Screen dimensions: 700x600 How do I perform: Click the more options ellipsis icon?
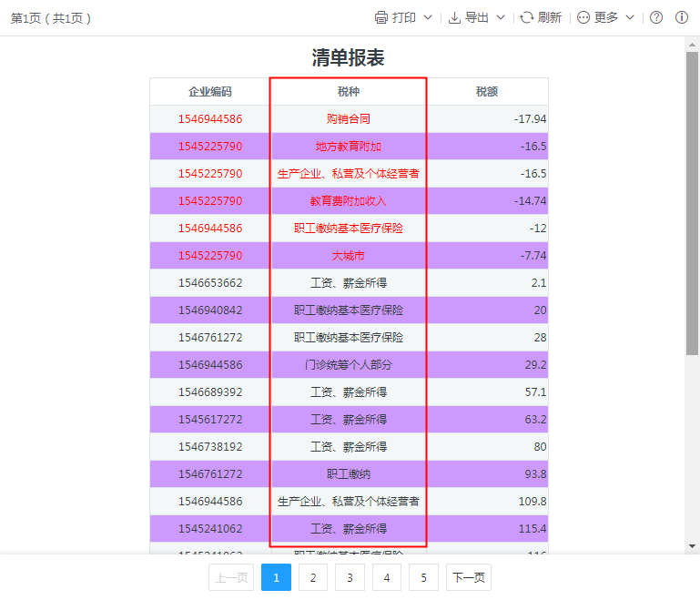click(x=583, y=18)
